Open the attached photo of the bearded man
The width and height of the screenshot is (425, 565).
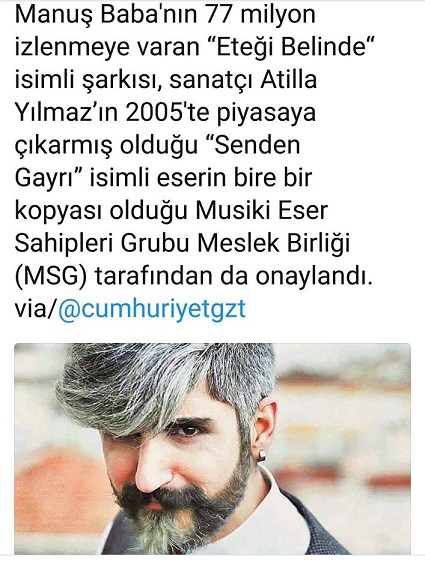pos(212,449)
